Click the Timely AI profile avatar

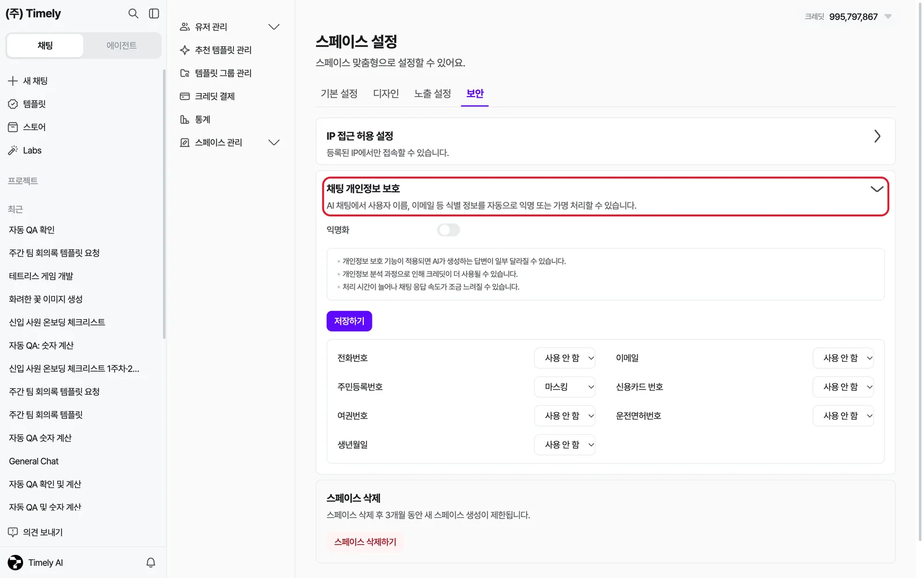(x=16, y=562)
